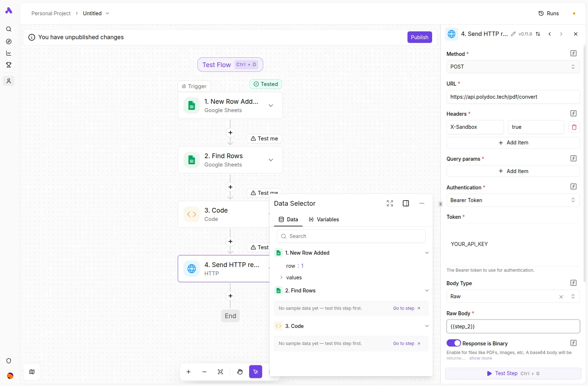
Task: Click the shield icon in left sidebar
Action: [9, 361]
